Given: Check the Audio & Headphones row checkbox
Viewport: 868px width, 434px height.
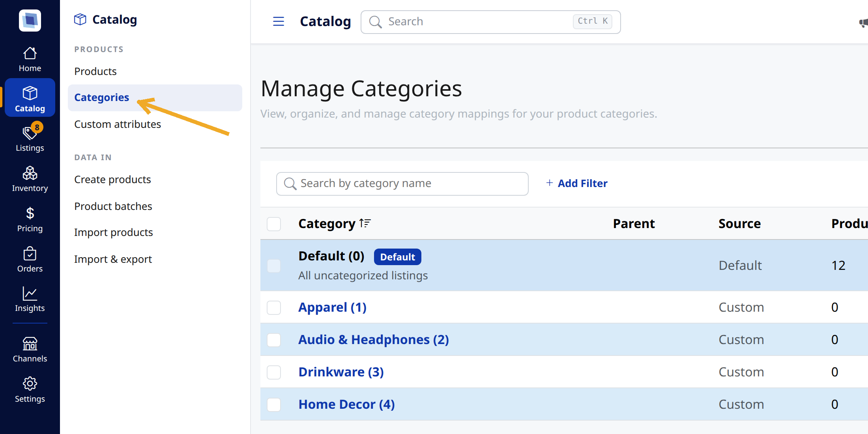Looking at the screenshot, I should click(x=274, y=340).
